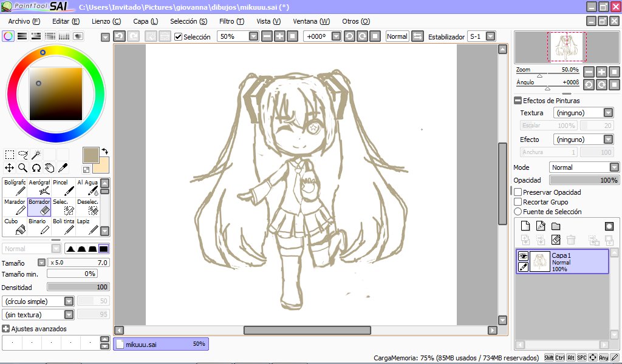Select the hand pan tool
The height and width of the screenshot is (364, 622).
[x=50, y=168]
